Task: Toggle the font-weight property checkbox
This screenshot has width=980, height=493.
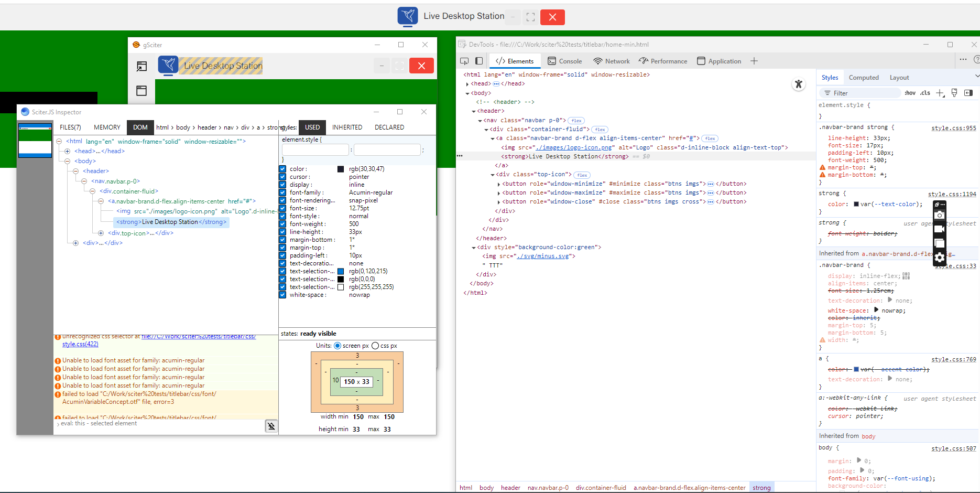Action: [x=282, y=224]
